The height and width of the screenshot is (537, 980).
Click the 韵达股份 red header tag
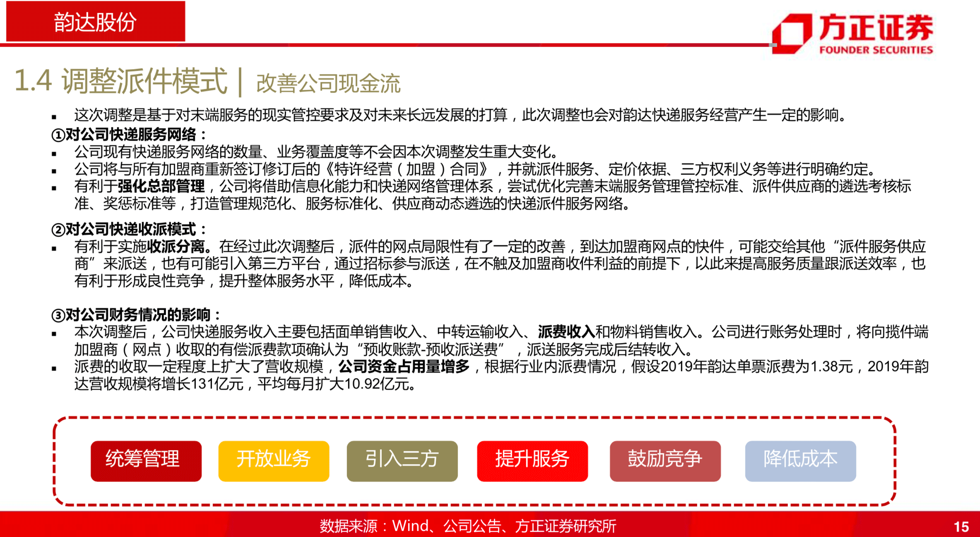(x=96, y=21)
